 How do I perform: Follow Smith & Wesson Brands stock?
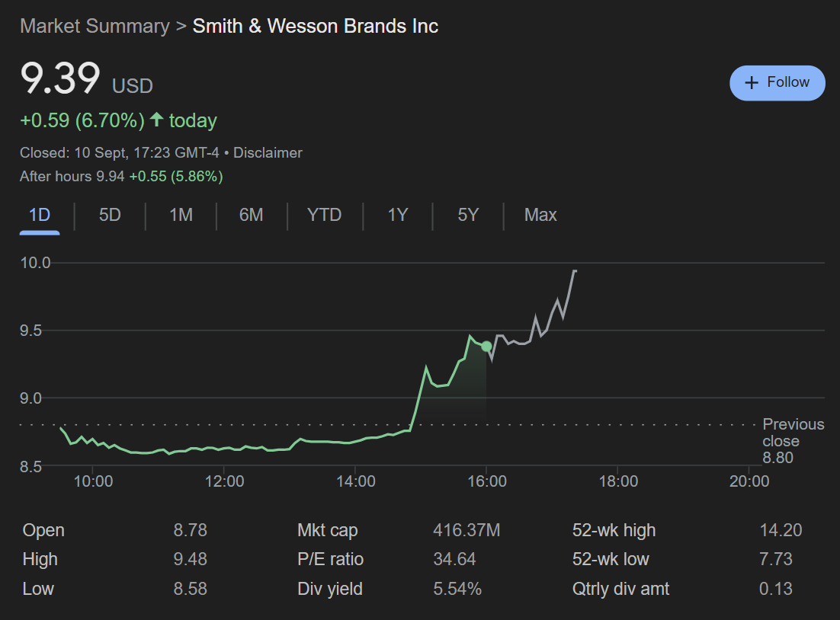[x=777, y=83]
